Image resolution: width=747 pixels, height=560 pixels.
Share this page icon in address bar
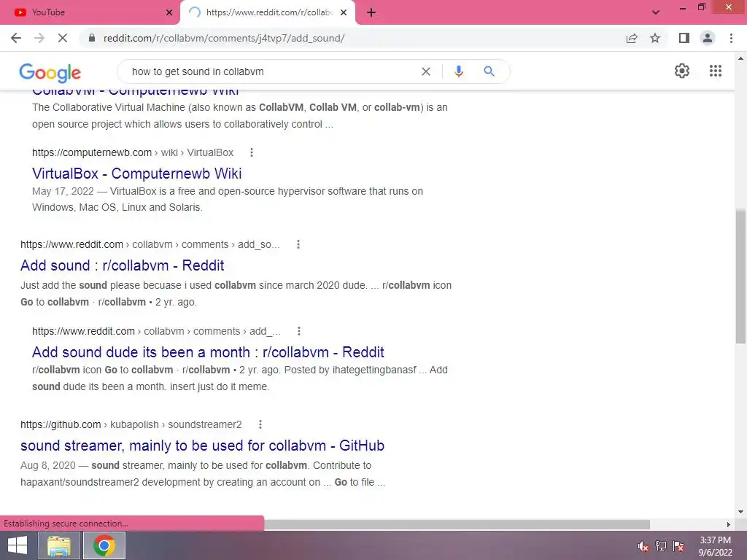[x=632, y=38]
